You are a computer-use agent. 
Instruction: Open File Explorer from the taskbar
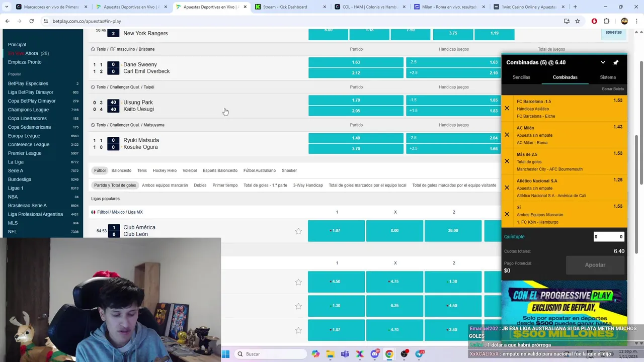click(x=330, y=354)
